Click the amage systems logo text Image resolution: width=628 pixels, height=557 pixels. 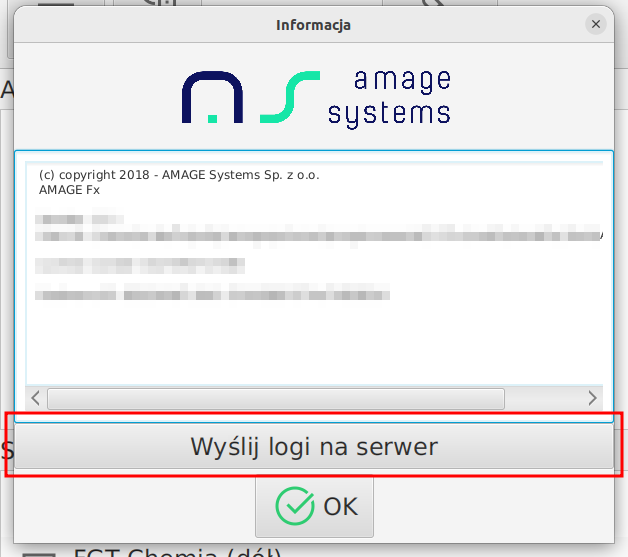pyautogui.click(x=389, y=97)
